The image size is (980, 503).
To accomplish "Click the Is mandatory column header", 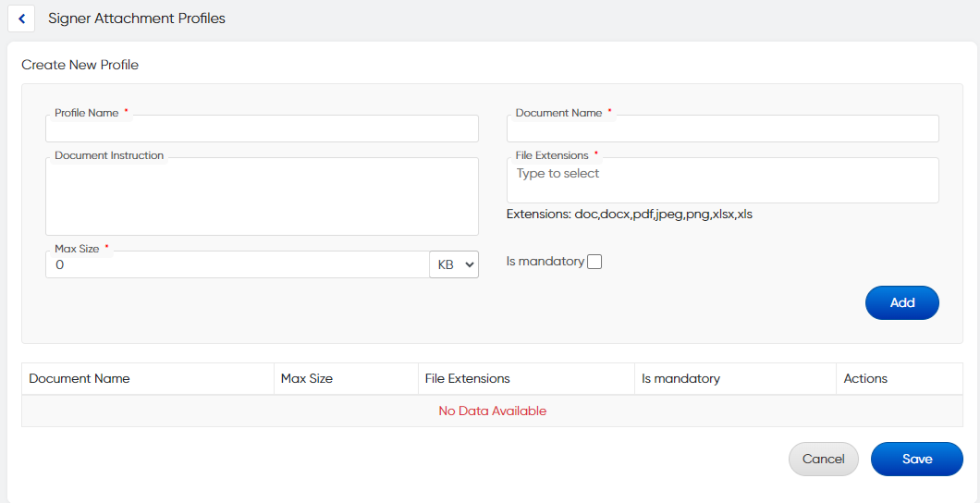I will point(680,378).
